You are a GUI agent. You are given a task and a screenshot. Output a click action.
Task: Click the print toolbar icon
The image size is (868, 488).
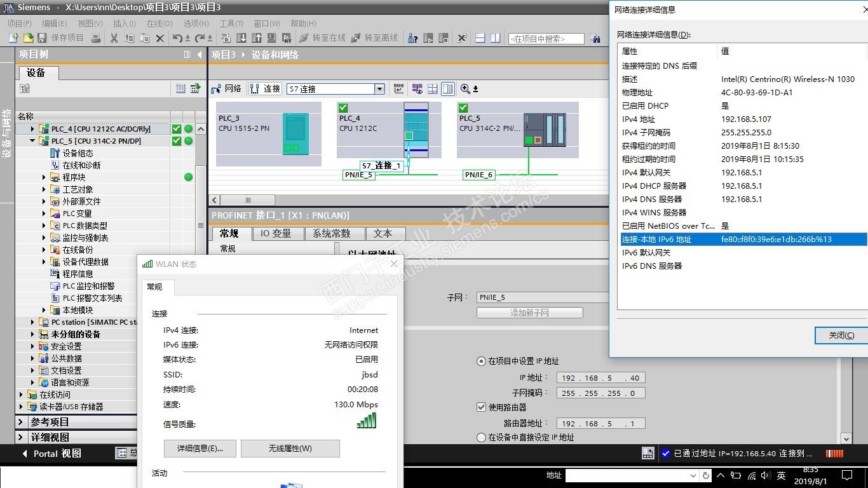[96, 38]
